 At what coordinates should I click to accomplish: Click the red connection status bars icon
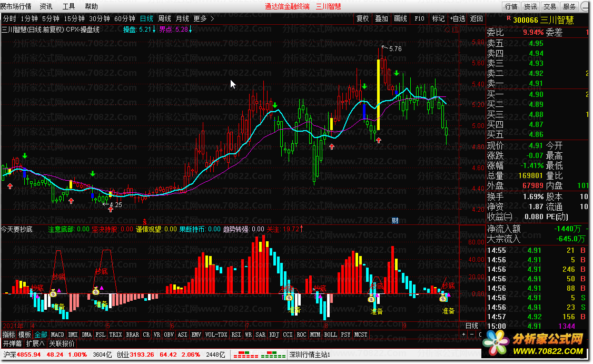(246, 355)
